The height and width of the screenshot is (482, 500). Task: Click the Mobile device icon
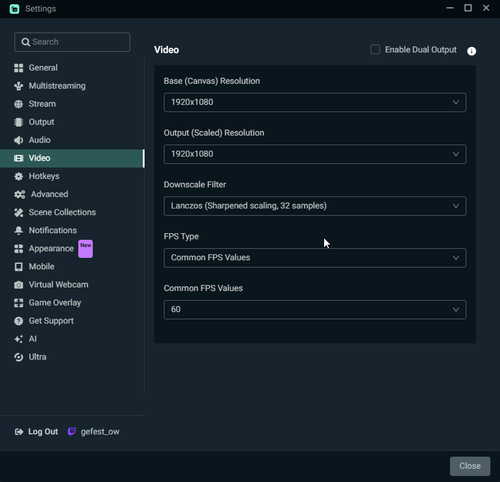(19, 267)
